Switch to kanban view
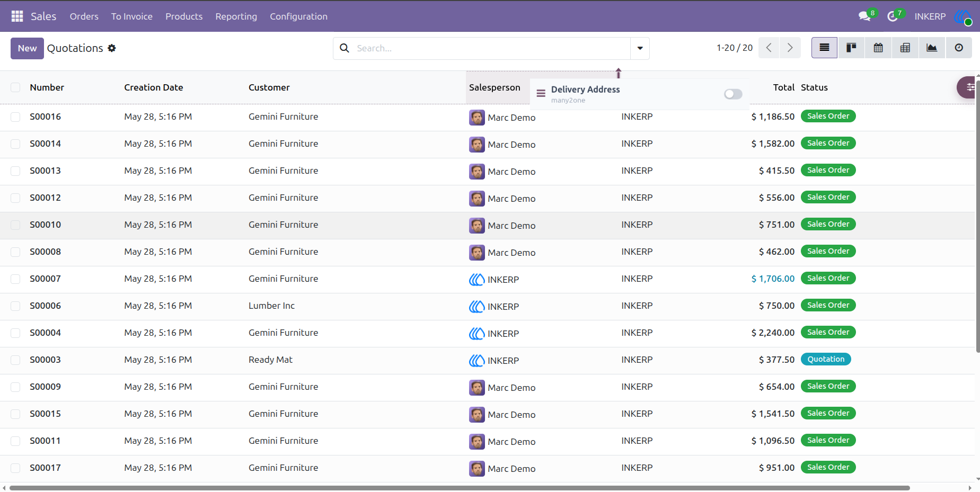980x492 pixels. click(x=851, y=48)
